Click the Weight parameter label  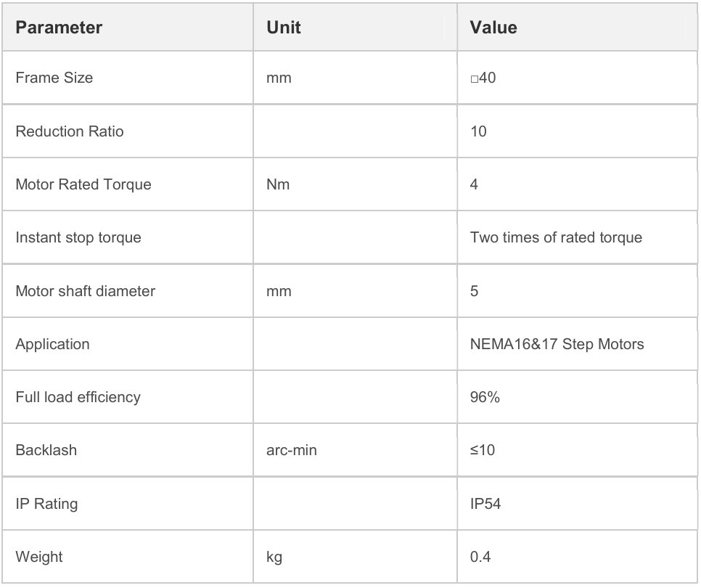[x=39, y=557]
